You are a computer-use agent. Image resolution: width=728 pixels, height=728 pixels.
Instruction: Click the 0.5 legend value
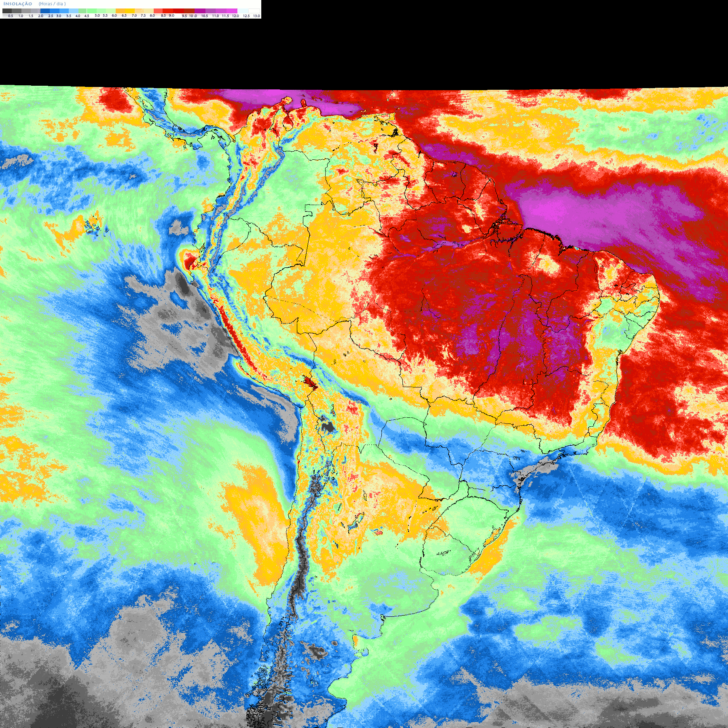(x=11, y=16)
